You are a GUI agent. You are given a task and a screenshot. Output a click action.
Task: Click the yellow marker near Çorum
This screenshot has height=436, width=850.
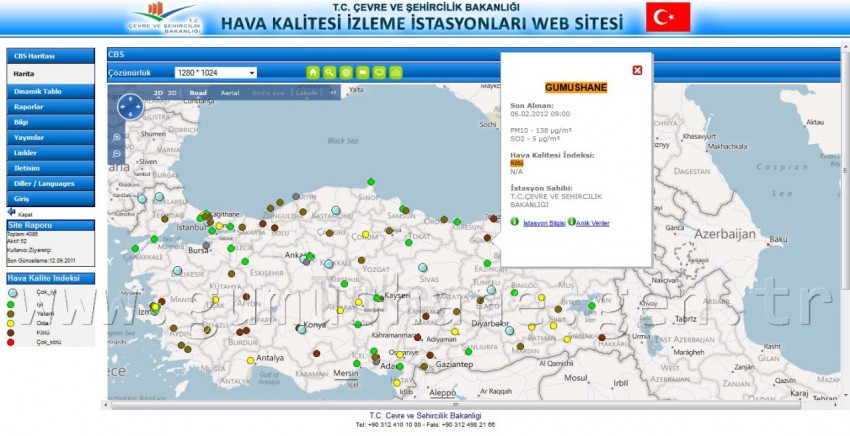click(x=365, y=234)
